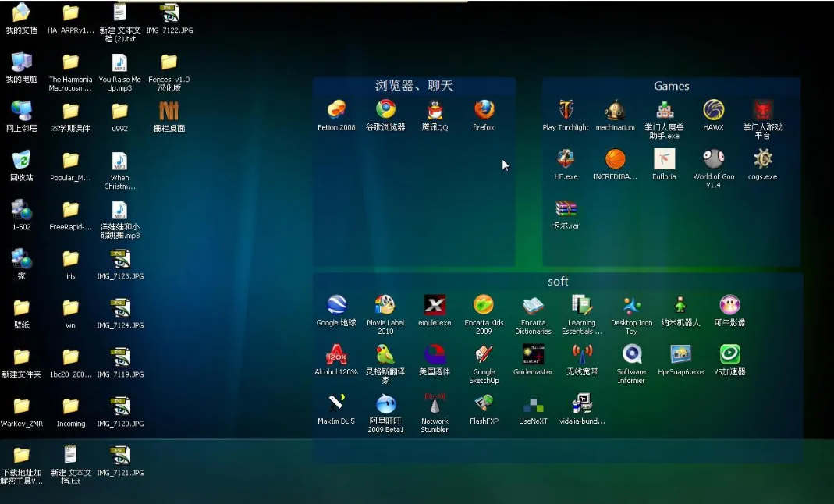Open the machinarium game icon
The image size is (834, 504).
point(615,110)
